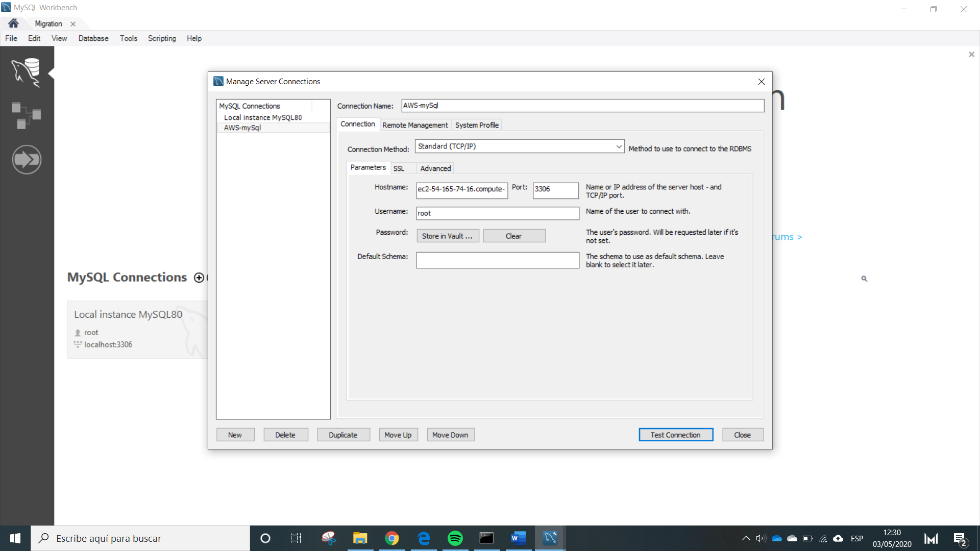Click the Clear password button
This screenshot has height=551, width=980.
(514, 236)
